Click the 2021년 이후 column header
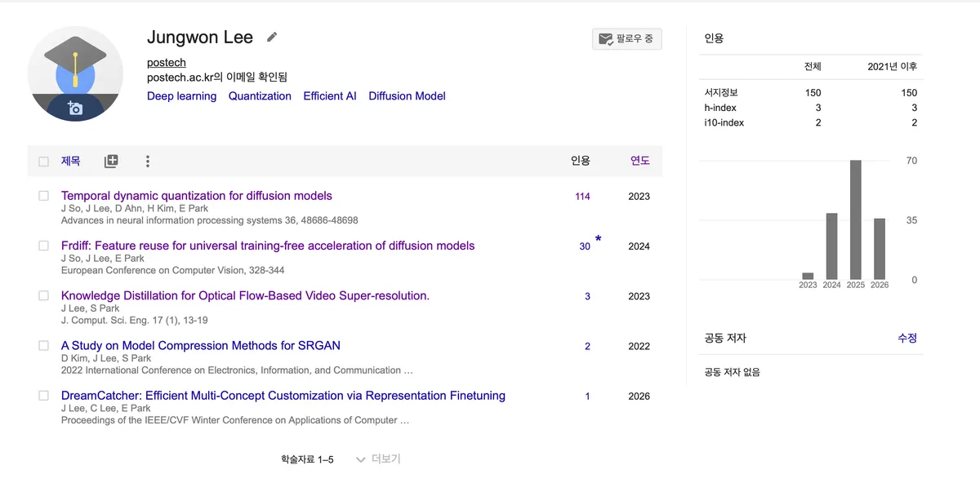980x483 pixels. [892, 66]
